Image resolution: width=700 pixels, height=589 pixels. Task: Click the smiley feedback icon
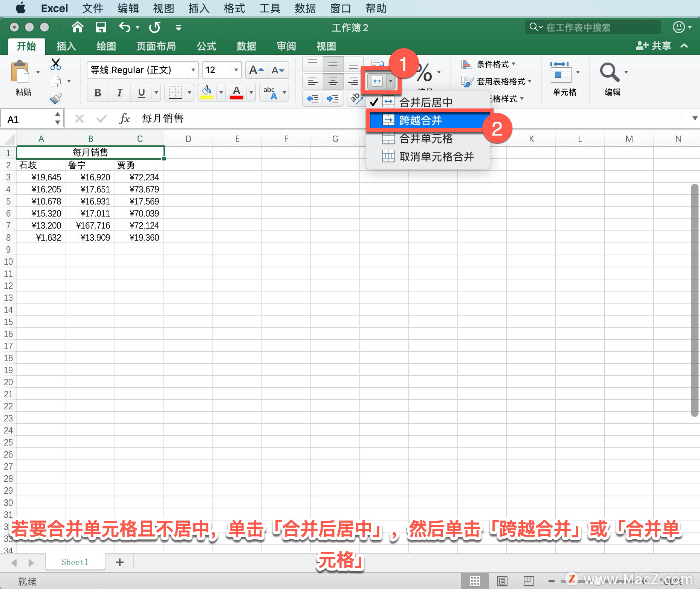[x=679, y=27]
